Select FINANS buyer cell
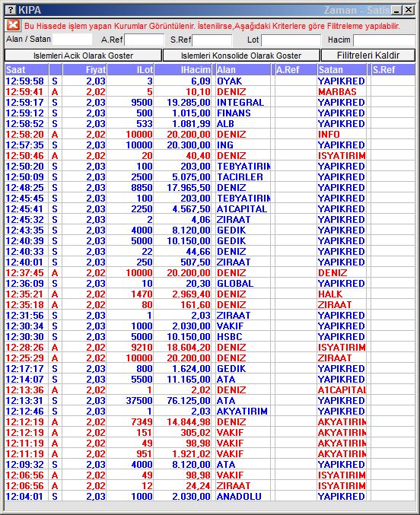 (243, 113)
